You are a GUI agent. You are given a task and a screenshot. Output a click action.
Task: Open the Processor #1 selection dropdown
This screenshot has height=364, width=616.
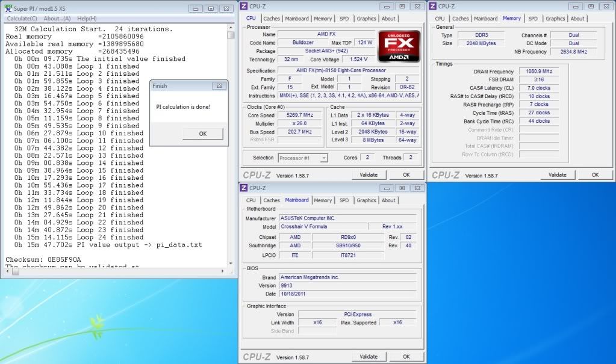tap(303, 158)
